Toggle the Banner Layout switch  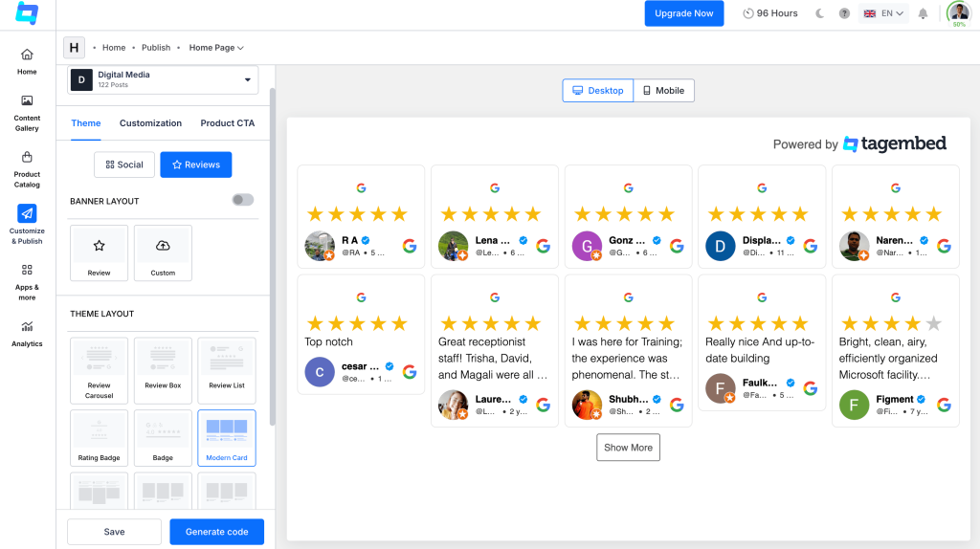tap(243, 200)
